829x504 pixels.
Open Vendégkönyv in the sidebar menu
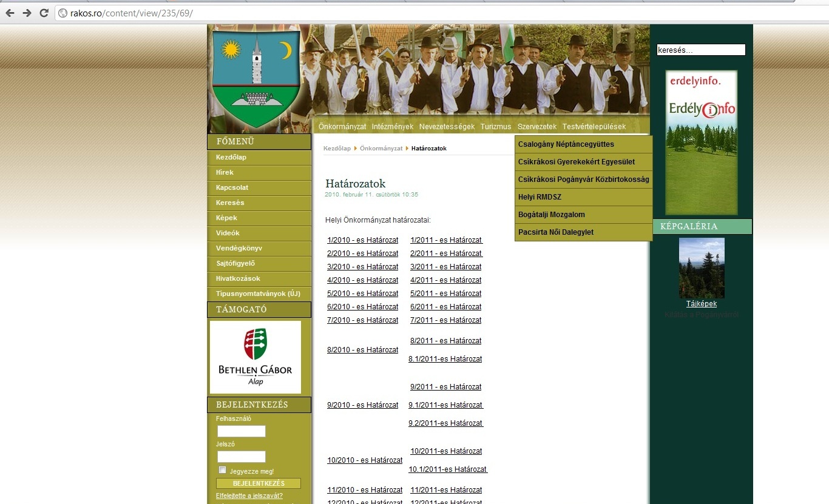pos(259,249)
